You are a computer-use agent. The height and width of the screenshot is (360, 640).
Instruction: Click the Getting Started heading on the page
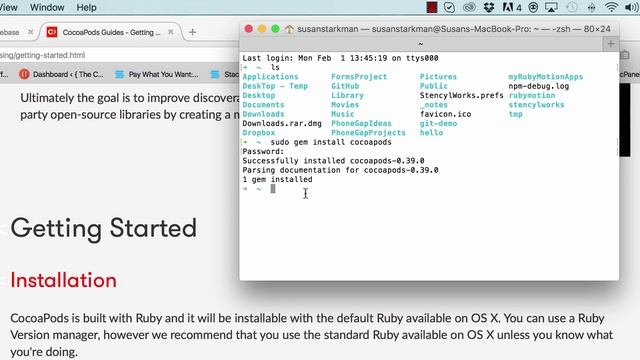(104, 228)
